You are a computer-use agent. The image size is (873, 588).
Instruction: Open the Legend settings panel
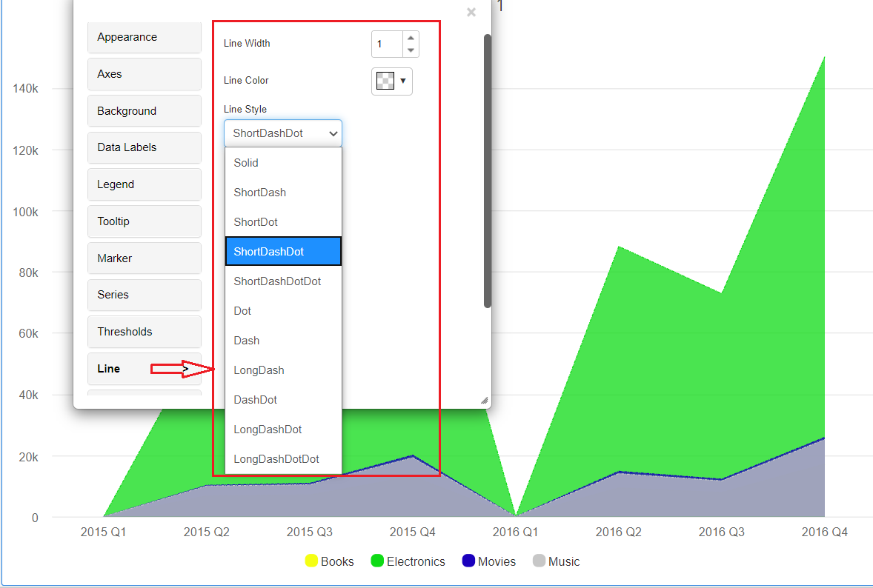[144, 184]
